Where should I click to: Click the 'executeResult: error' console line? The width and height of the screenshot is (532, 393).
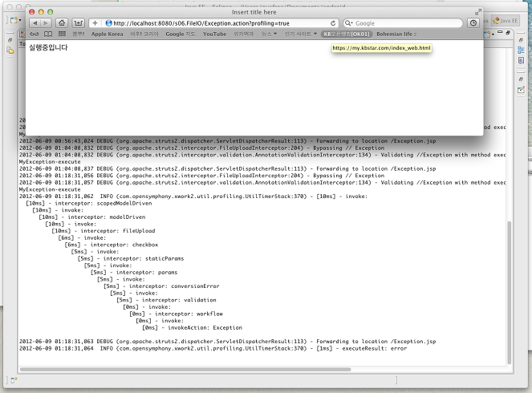point(213,348)
